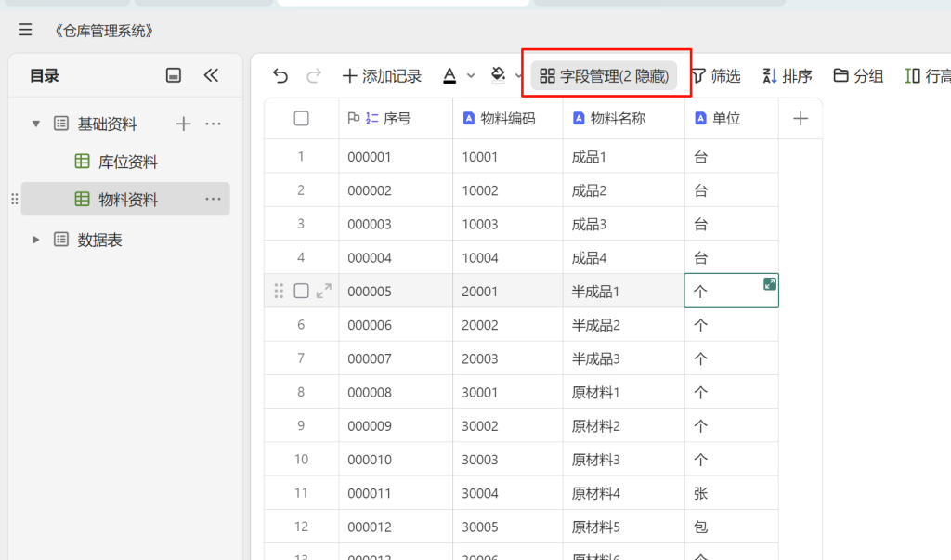Click drag handle beside 物料资料 sidebar item
Screen dimensions: 951x560
(x=15, y=199)
